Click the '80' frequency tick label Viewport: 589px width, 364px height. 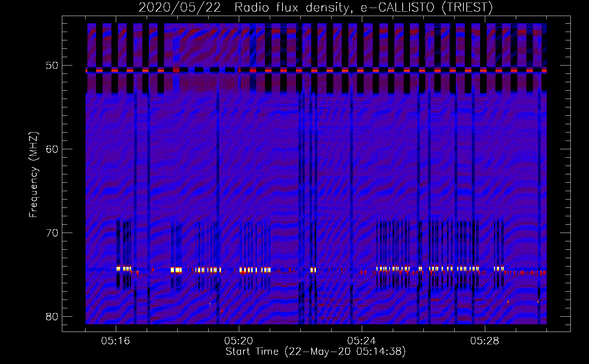[52, 316]
